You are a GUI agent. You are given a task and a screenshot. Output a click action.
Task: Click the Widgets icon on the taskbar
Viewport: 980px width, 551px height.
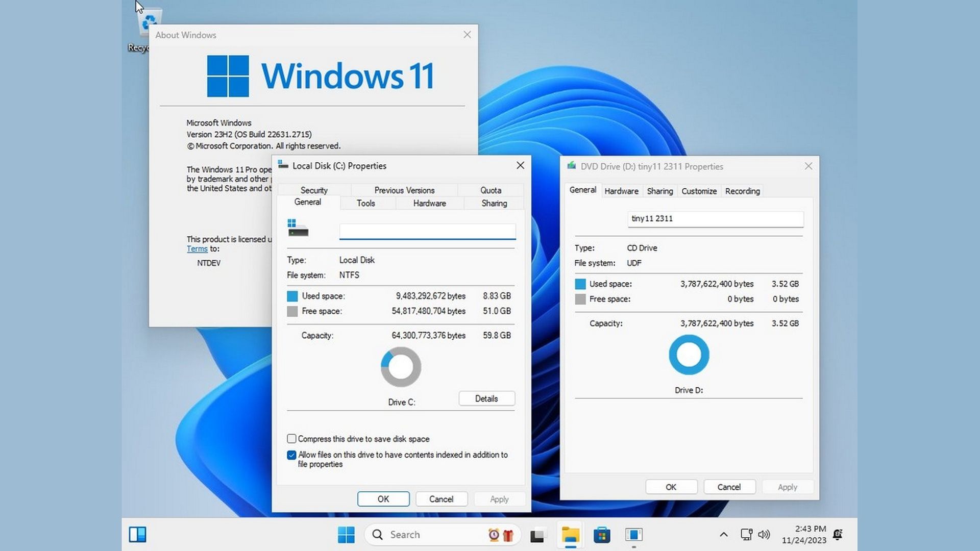[x=137, y=534]
